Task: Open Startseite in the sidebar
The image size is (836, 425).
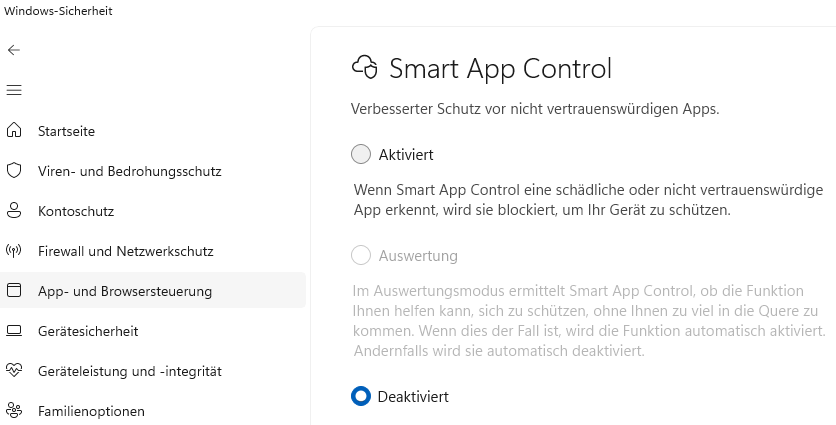Action: pos(66,131)
